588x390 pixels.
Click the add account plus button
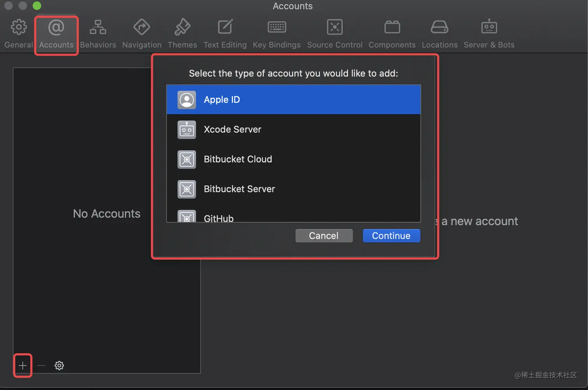tap(23, 366)
